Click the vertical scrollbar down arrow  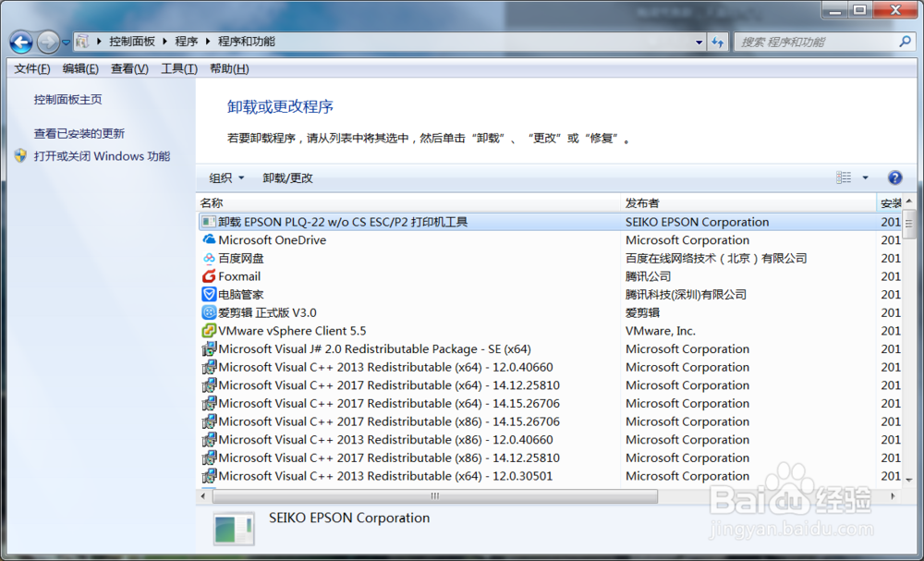coord(908,481)
